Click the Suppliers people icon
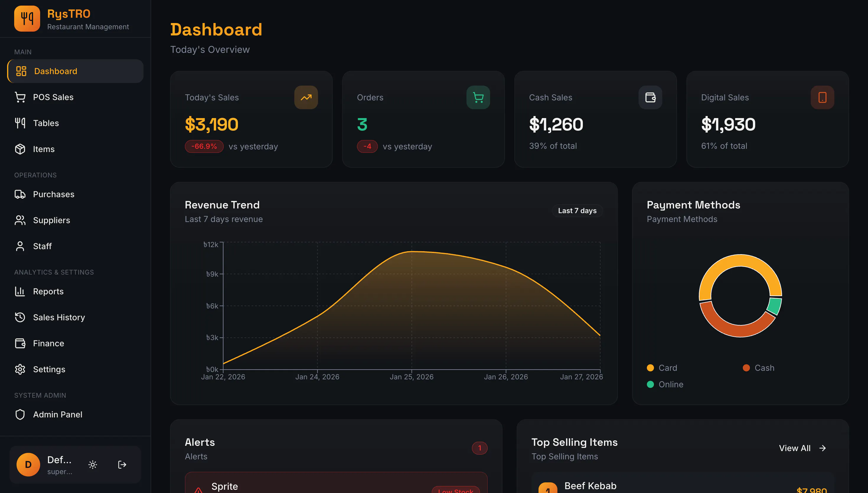 [20, 221]
